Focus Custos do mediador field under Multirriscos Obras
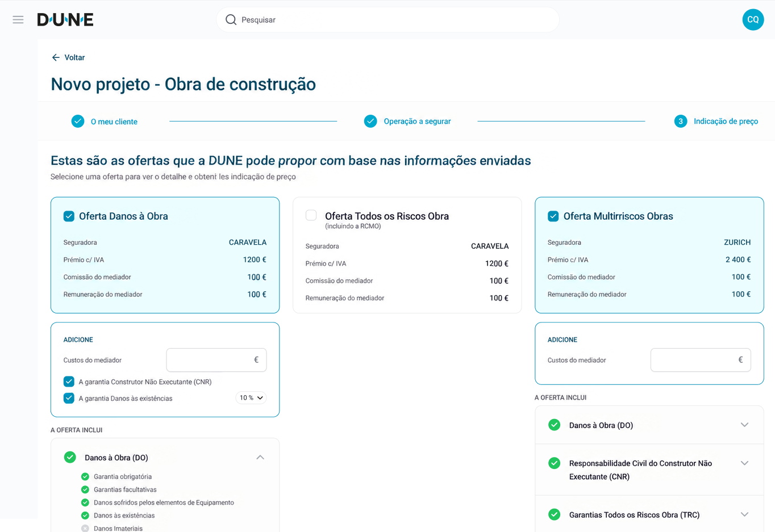 701,360
